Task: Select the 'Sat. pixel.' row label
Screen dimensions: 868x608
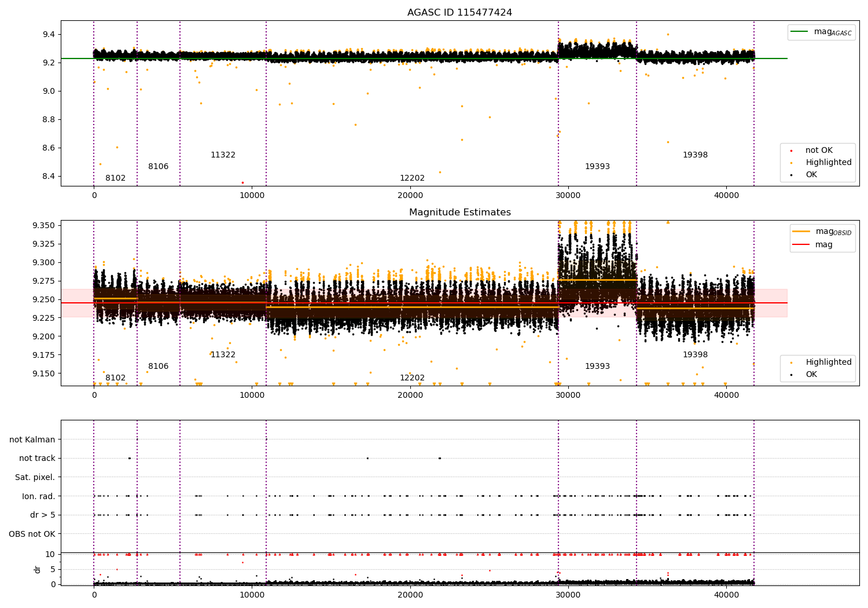Action: point(35,478)
